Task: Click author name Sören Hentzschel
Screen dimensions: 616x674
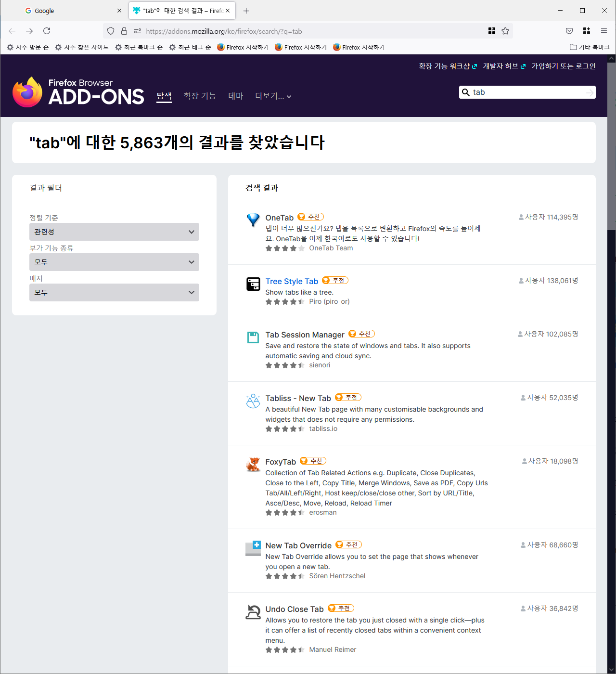Action: [337, 576]
